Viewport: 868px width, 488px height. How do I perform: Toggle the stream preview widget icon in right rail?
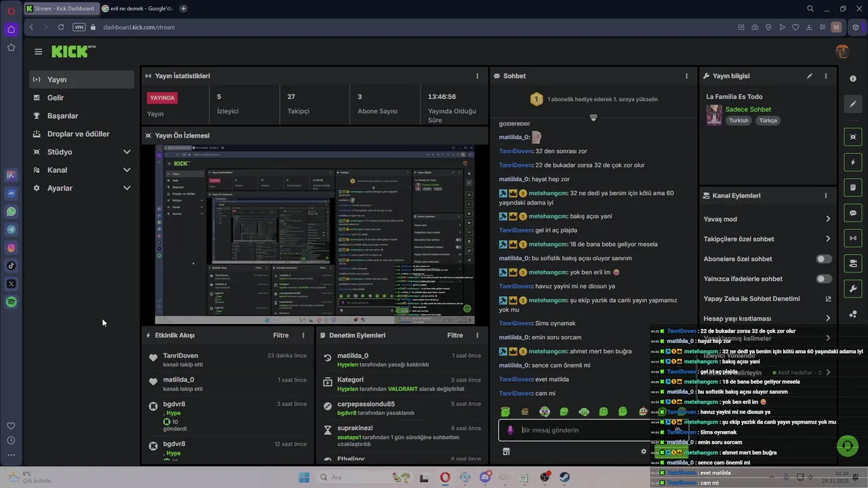tap(853, 137)
